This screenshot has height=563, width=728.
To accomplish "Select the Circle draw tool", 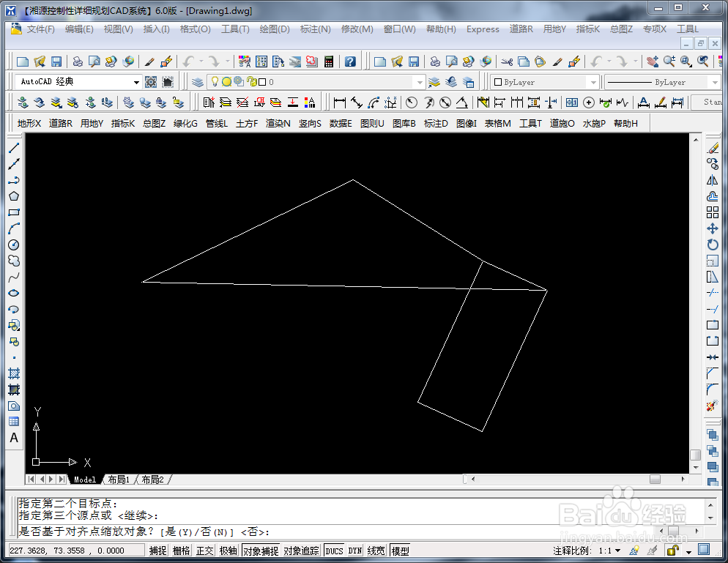I will (14, 245).
